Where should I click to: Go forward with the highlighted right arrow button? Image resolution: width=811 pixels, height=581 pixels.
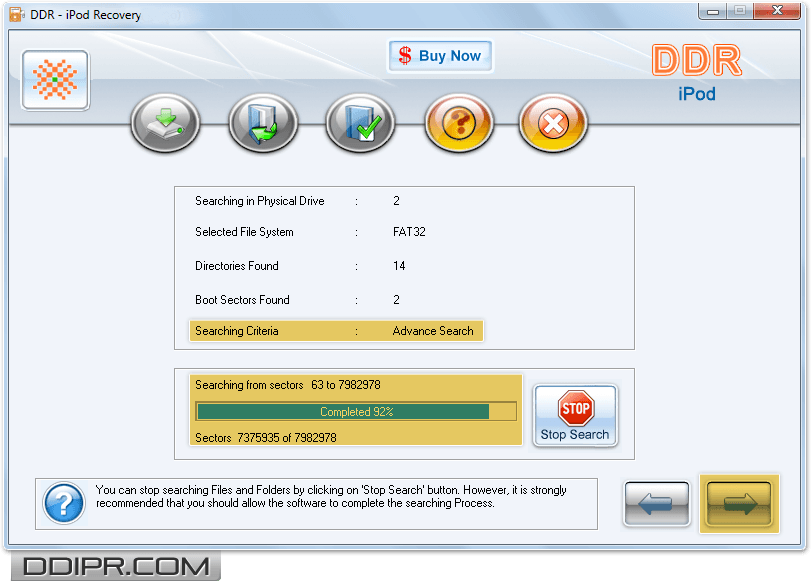click(739, 503)
